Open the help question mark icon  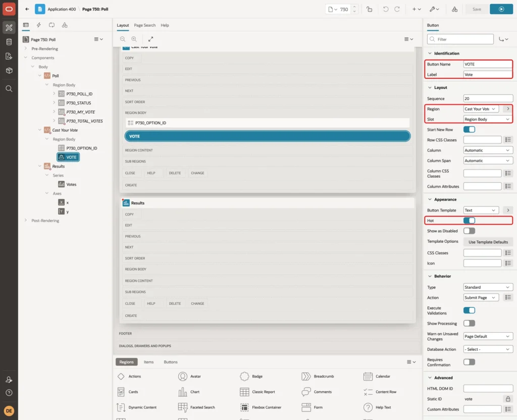point(9,393)
